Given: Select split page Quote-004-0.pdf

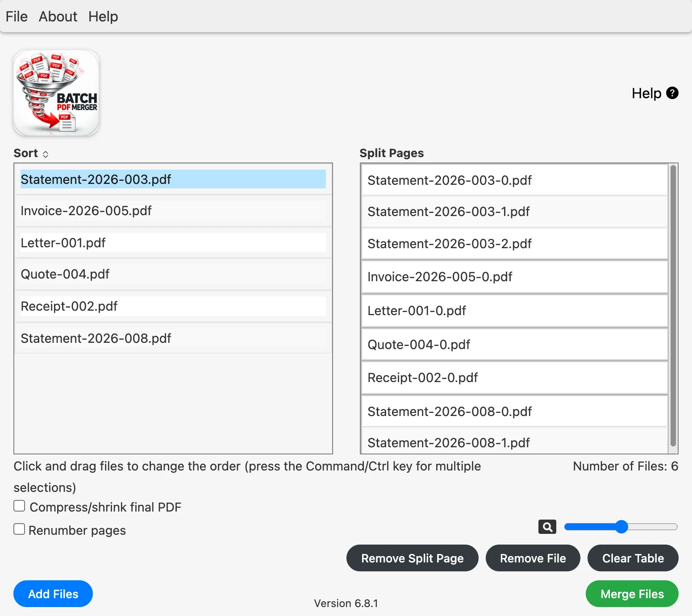Looking at the screenshot, I should coord(514,345).
